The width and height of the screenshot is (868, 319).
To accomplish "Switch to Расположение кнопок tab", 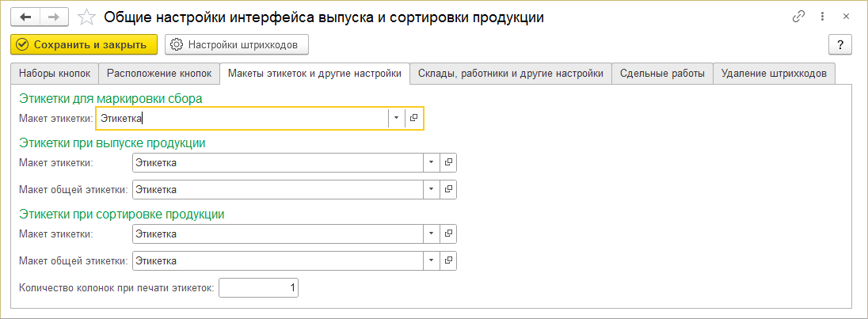I will 159,74.
